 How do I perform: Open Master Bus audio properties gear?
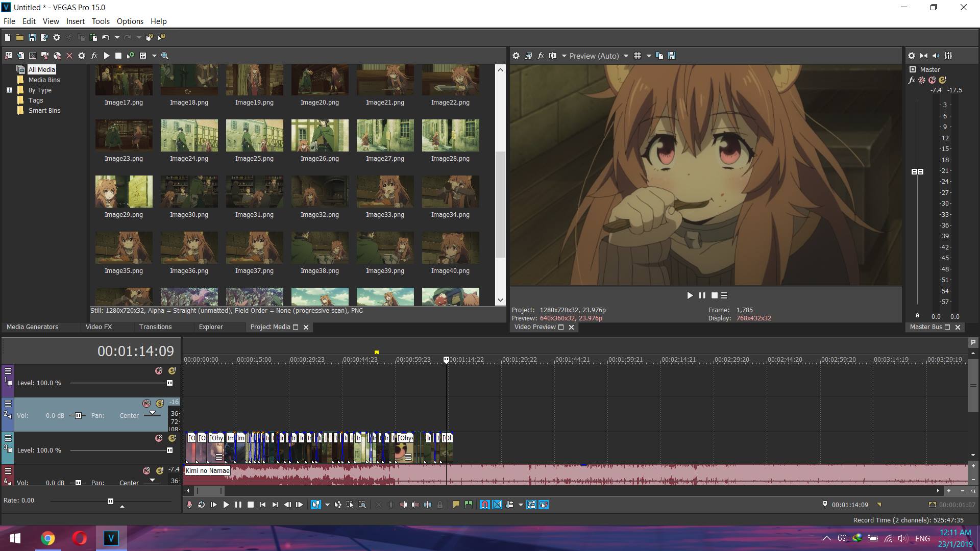click(x=912, y=56)
